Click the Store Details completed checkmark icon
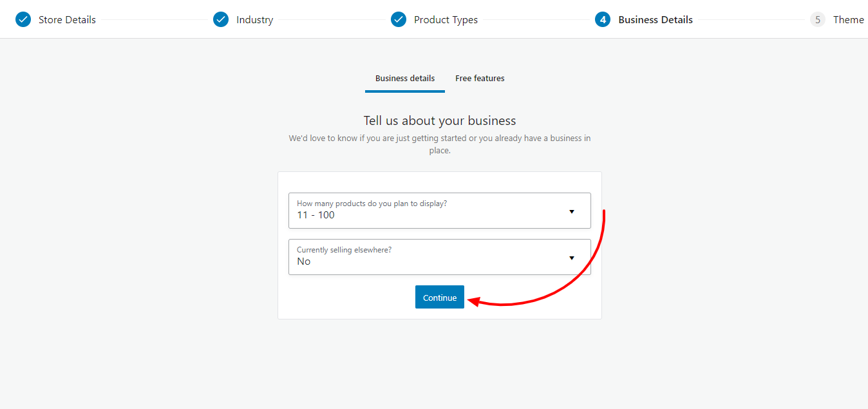The height and width of the screenshot is (409, 868). (23, 19)
